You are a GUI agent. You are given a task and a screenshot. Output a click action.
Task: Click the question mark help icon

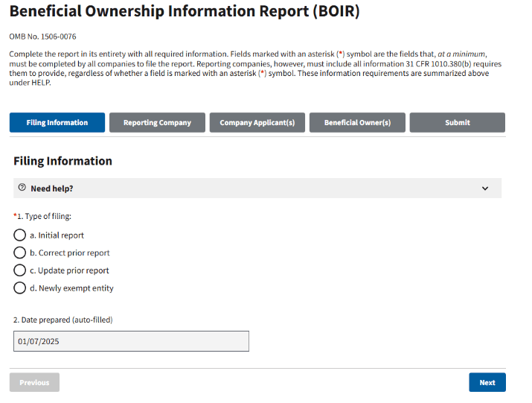[x=22, y=188]
